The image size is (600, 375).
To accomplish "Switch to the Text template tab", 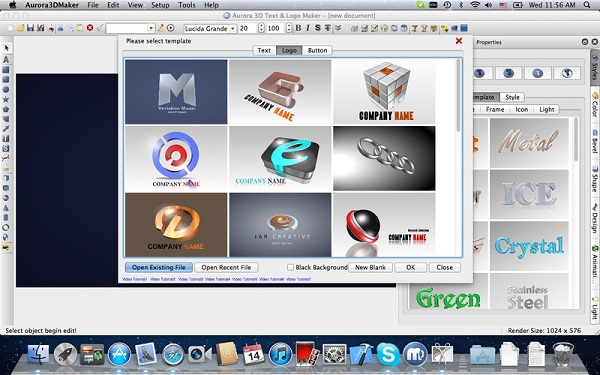I will coord(264,50).
